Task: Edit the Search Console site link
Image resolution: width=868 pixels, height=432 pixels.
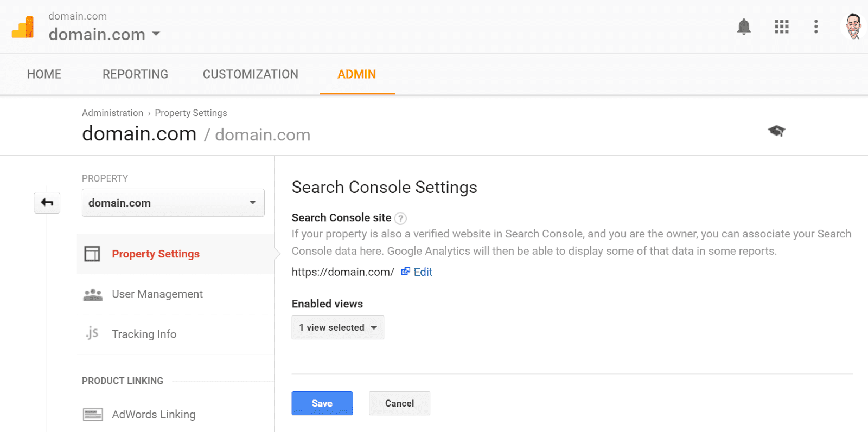Action: pyautogui.click(x=422, y=272)
